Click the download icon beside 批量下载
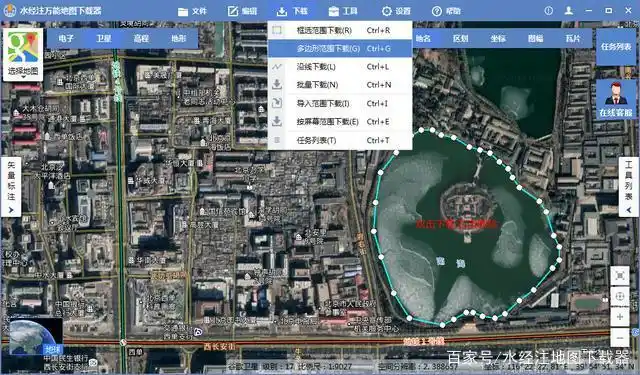This screenshot has height=375, width=640. coord(277,84)
